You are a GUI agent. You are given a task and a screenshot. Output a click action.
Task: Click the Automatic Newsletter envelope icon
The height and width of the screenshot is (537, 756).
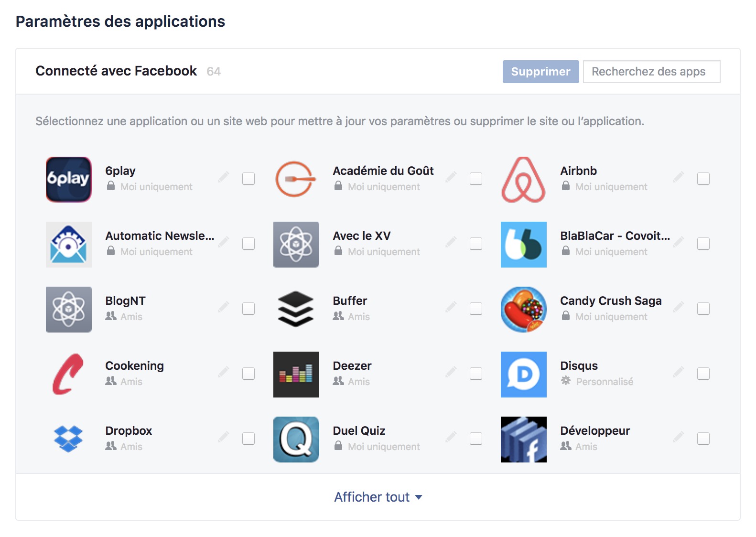69,244
